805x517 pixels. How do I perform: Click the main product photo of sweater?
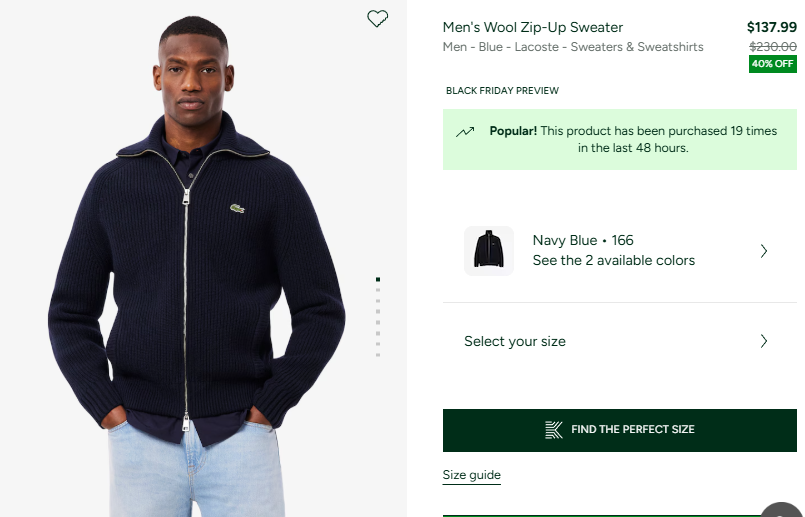tap(200, 270)
